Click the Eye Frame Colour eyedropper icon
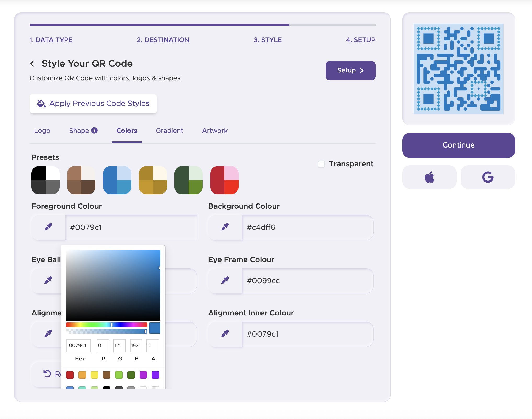The image size is (532, 419). pos(225,280)
